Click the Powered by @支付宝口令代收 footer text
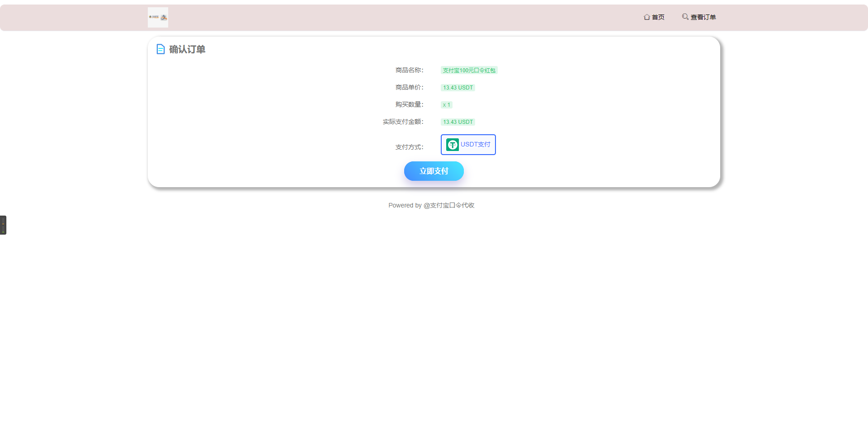868x424 pixels. coord(432,205)
